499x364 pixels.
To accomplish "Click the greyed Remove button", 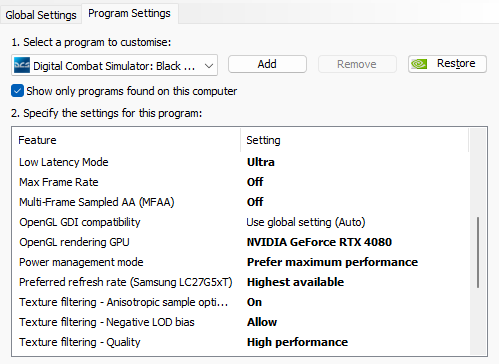I will (x=357, y=64).
